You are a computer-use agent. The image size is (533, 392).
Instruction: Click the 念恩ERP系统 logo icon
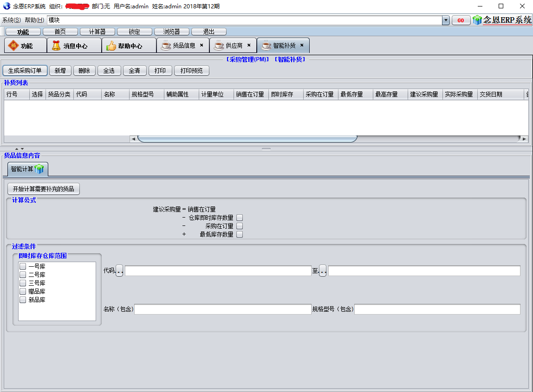477,20
